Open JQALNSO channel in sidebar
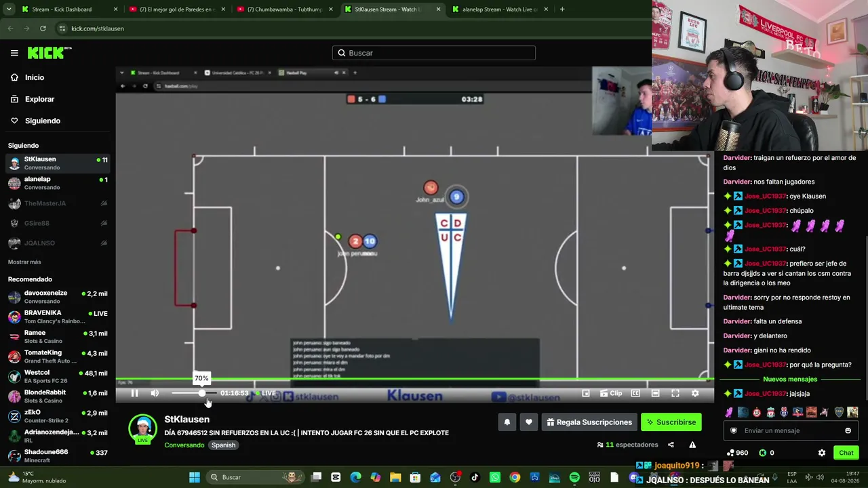The height and width of the screenshot is (488, 868). click(57, 243)
